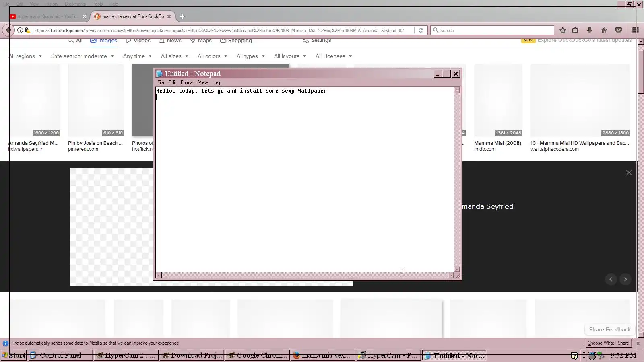Save page to Pocket icon
644x362 pixels.
click(619, 30)
